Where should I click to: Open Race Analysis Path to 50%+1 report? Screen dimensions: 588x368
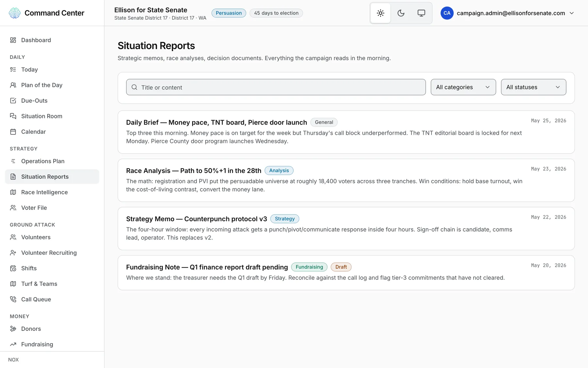click(194, 171)
